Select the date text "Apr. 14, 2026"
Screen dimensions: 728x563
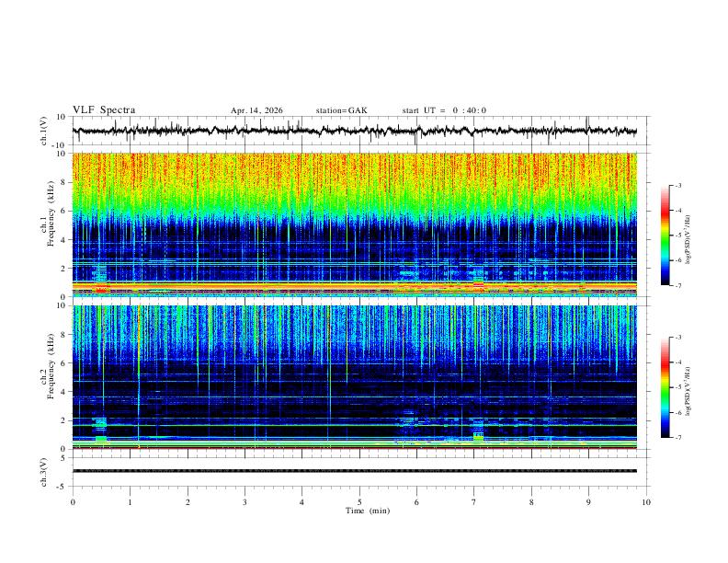256,110
